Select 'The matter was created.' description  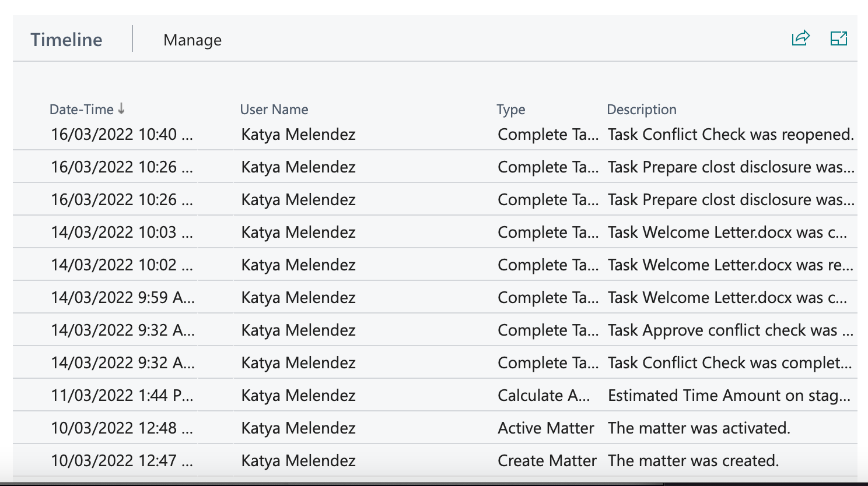(694, 460)
